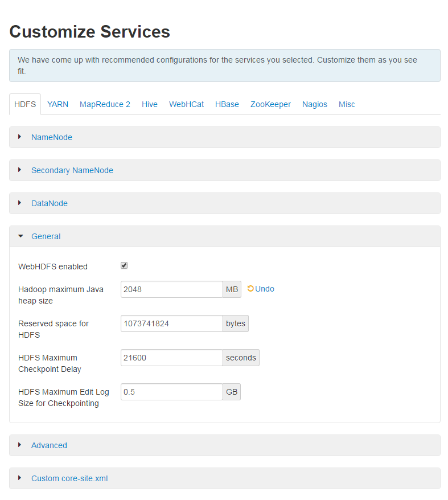Select the Hive tab
Image resolution: width=448 pixels, height=500 pixels.
149,104
